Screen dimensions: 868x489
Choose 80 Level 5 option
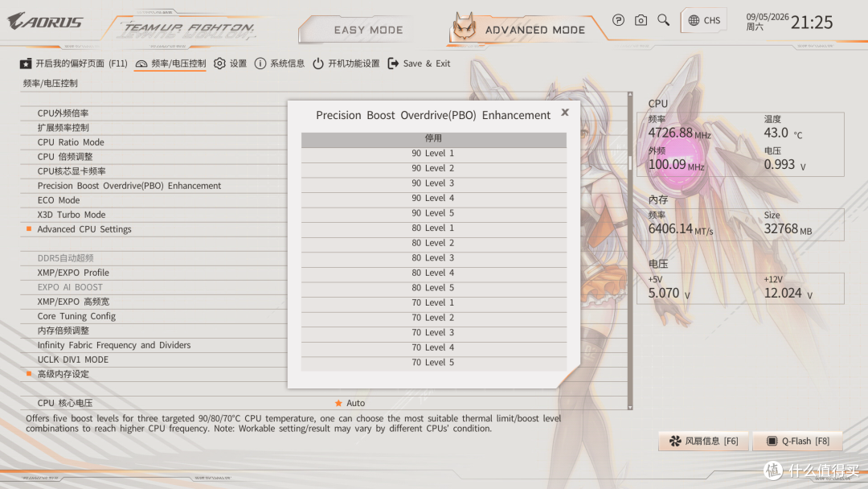click(433, 288)
